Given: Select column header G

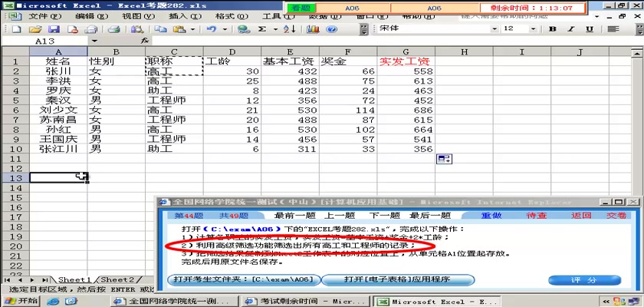Looking at the screenshot, I should (406, 51).
